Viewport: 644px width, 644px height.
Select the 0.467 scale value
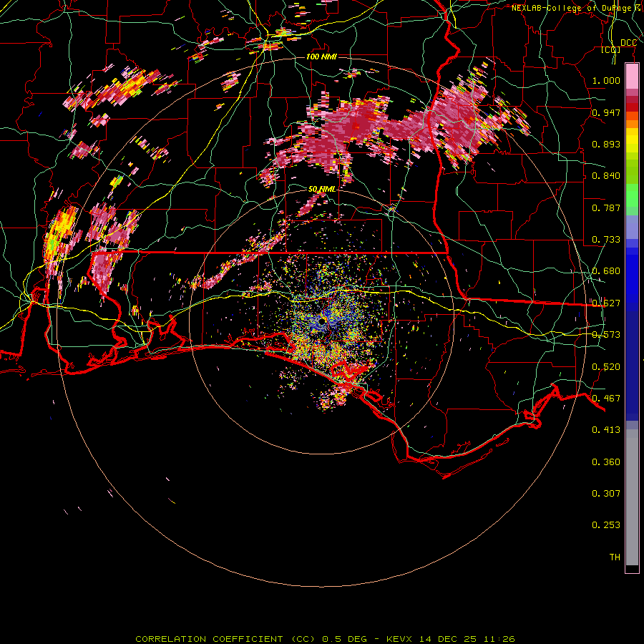(x=606, y=399)
